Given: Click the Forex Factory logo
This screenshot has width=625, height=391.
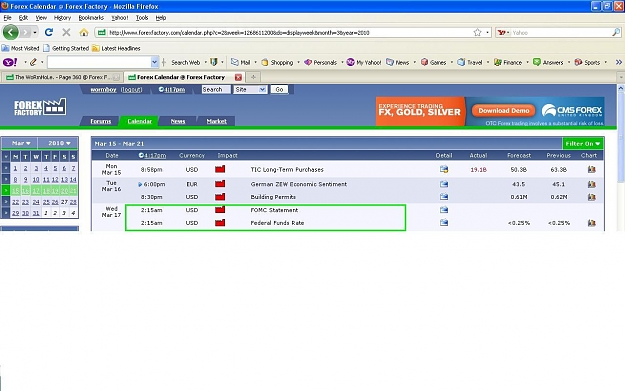Looking at the screenshot, I should coord(40,107).
